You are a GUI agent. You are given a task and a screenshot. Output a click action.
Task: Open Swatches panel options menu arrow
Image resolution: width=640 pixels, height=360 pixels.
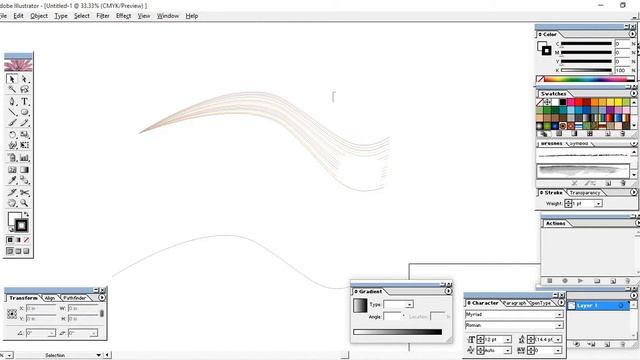(x=633, y=93)
